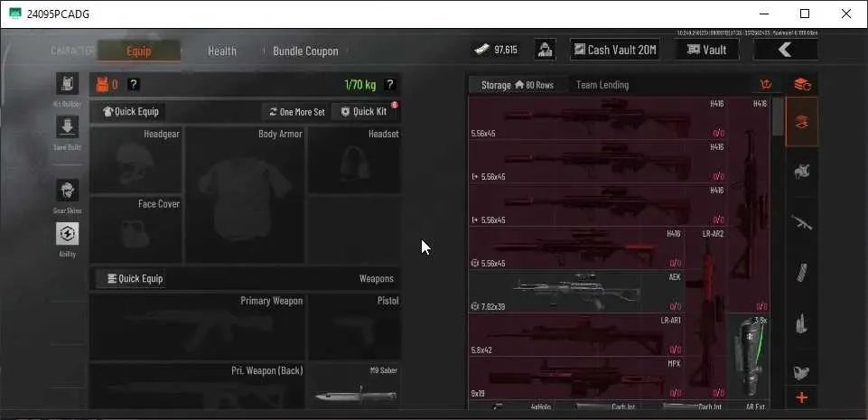The height and width of the screenshot is (420, 868).
Task: Switch to the Health tab
Action: tap(222, 51)
